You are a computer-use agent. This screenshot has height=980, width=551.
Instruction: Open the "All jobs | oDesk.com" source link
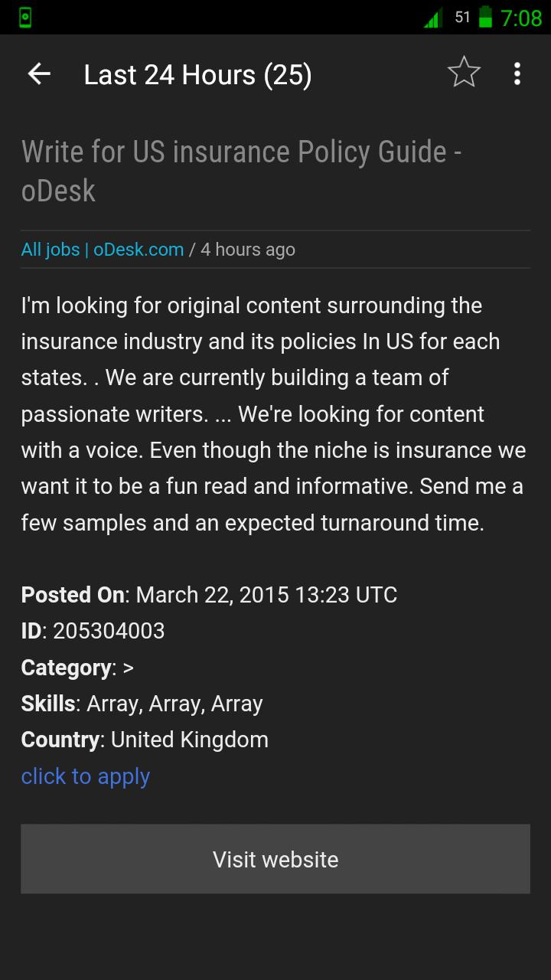[103, 250]
